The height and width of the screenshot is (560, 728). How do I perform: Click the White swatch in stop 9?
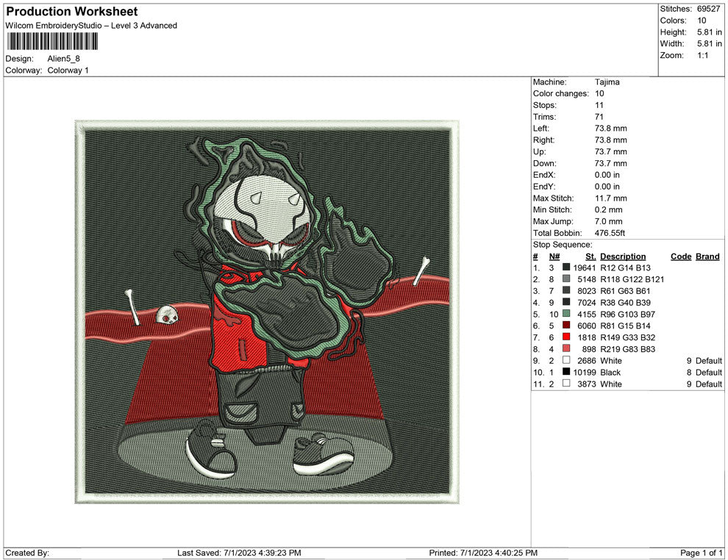pos(566,360)
